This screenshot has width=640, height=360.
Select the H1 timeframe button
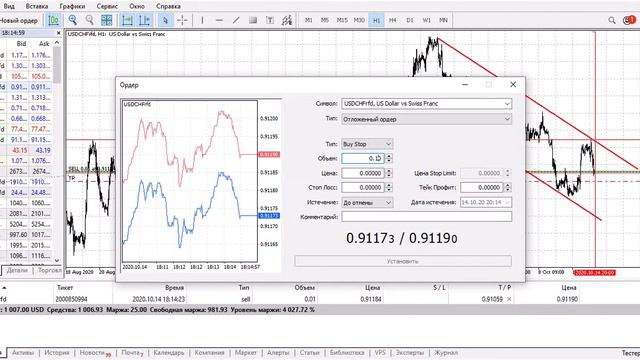coord(376,20)
